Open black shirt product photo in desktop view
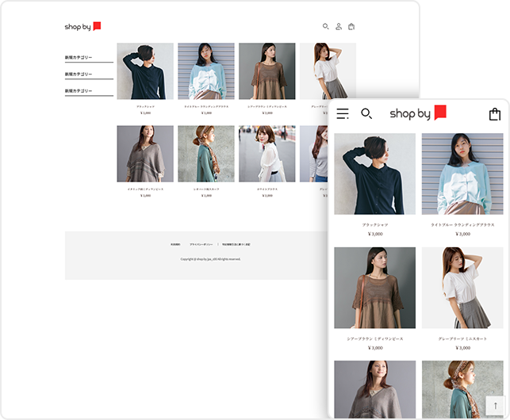The width and height of the screenshot is (510, 420). pos(145,71)
